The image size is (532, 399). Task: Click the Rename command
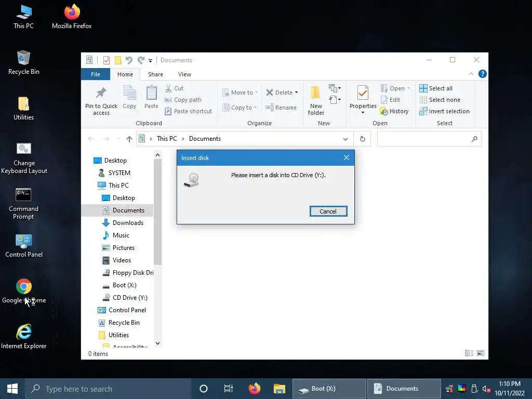pyautogui.click(x=281, y=108)
